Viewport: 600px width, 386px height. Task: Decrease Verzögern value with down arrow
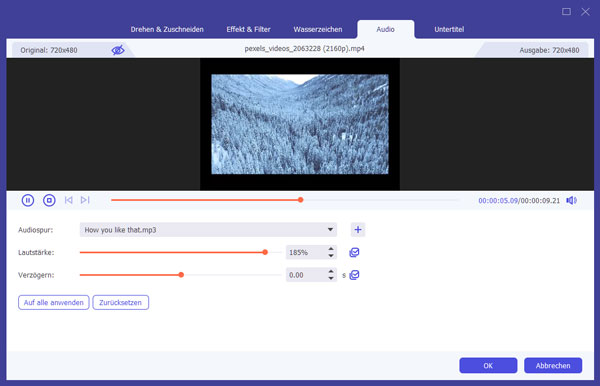point(331,278)
